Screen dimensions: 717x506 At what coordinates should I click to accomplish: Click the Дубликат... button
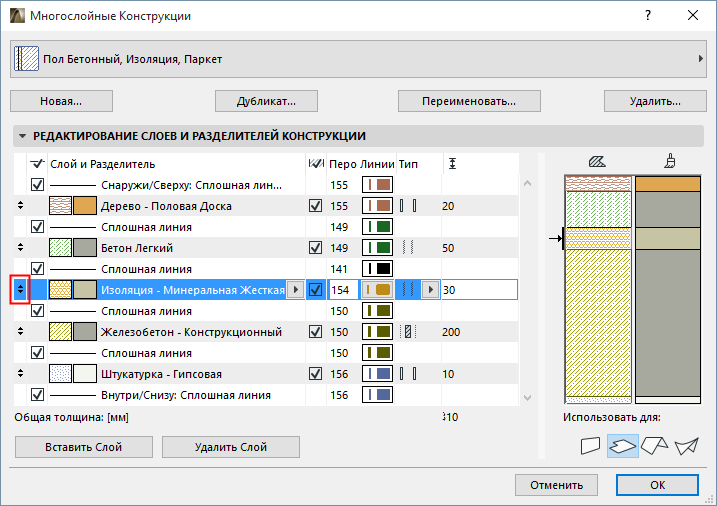(266, 101)
